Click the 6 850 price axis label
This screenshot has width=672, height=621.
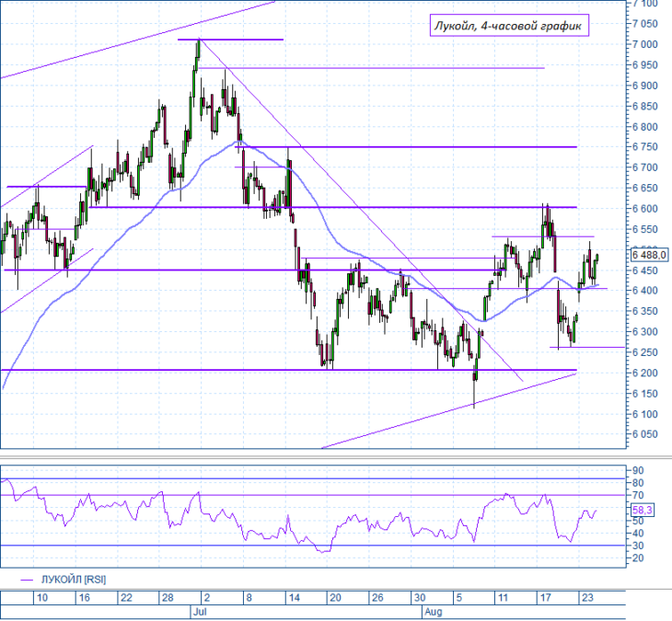click(644, 106)
